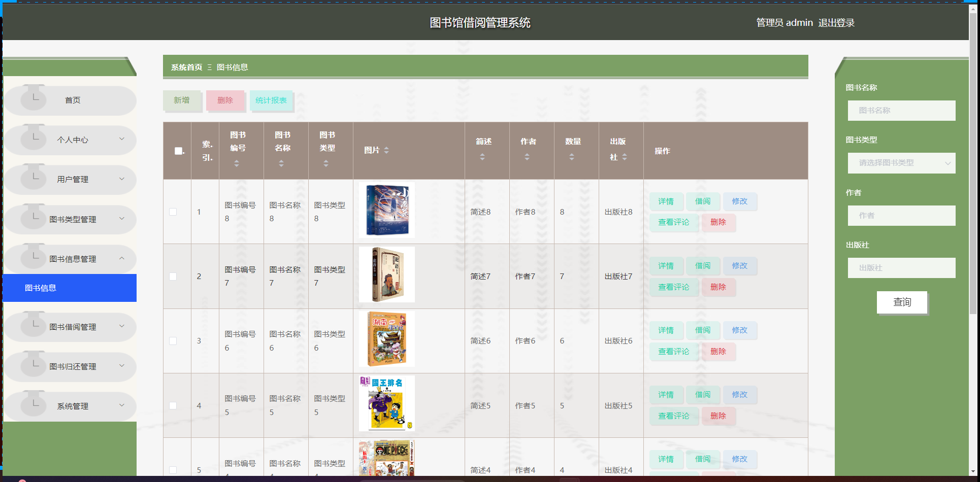This screenshot has height=482, width=980.
Task: Check the row 1 checkbox (图书编号8)
Action: tap(173, 212)
